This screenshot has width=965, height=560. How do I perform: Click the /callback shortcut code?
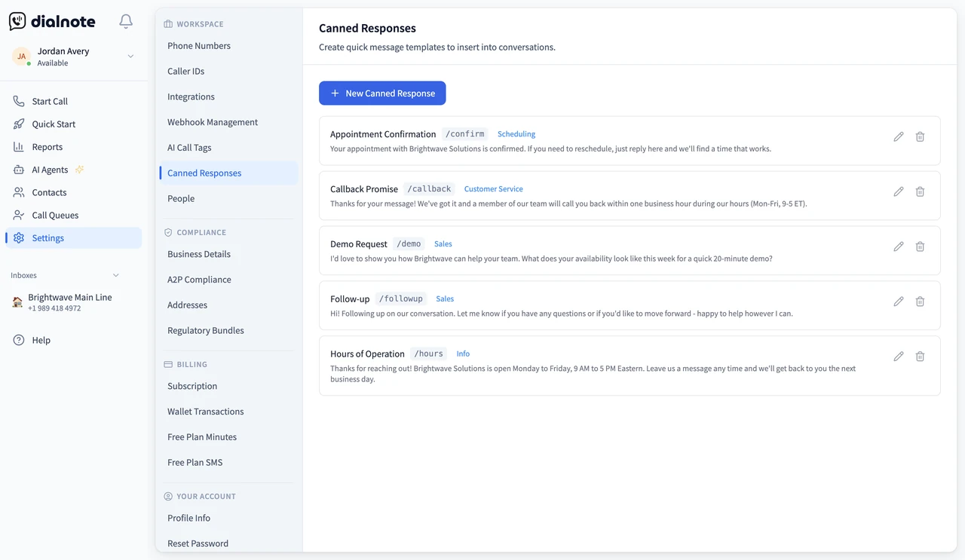pyautogui.click(x=430, y=189)
